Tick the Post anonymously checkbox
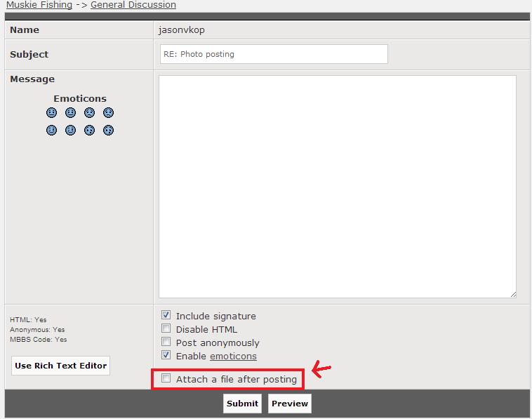 [x=166, y=342]
